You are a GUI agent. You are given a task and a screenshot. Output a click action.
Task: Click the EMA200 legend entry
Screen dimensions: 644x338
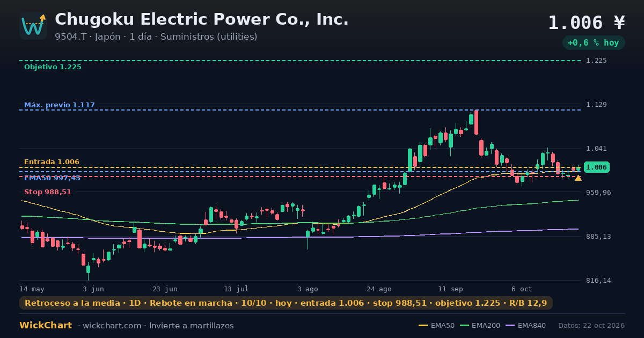pos(479,326)
